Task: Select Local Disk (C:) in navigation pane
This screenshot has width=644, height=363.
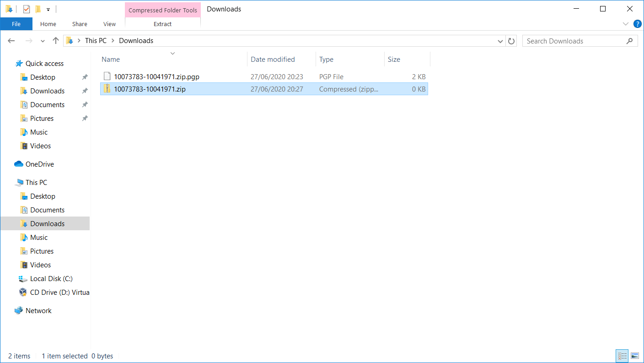Action: (51, 279)
